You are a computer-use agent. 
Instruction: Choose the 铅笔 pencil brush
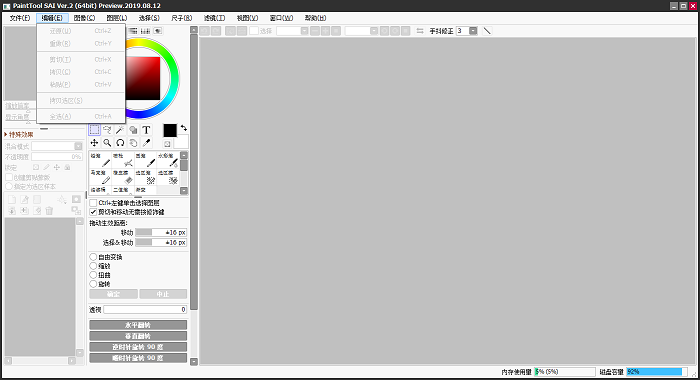coord(100,160)
